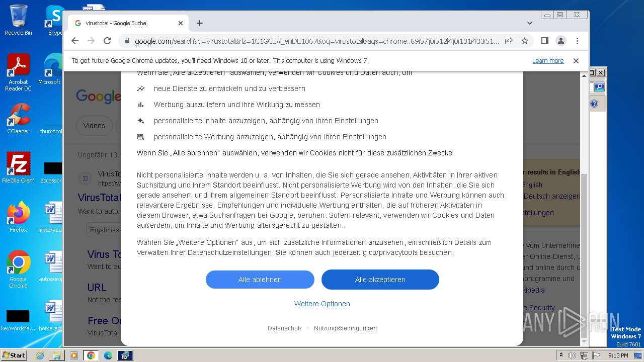Show hidden tray icons arrow
The image size is (644, 362).
(x=561, y=355)
